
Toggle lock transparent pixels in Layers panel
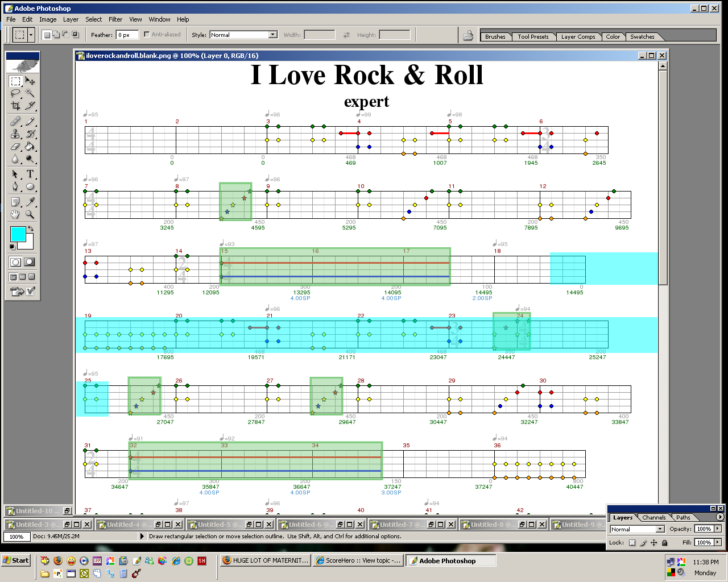pos(632,542)
